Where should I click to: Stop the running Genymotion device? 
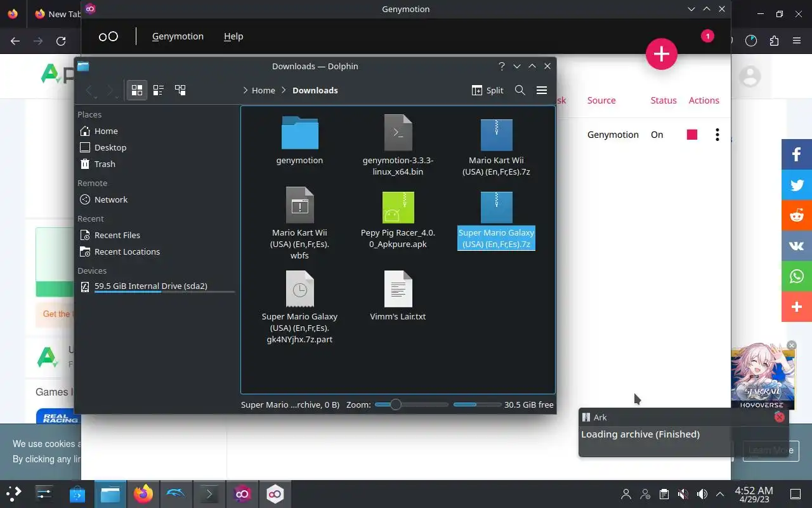tap(692, 135)
